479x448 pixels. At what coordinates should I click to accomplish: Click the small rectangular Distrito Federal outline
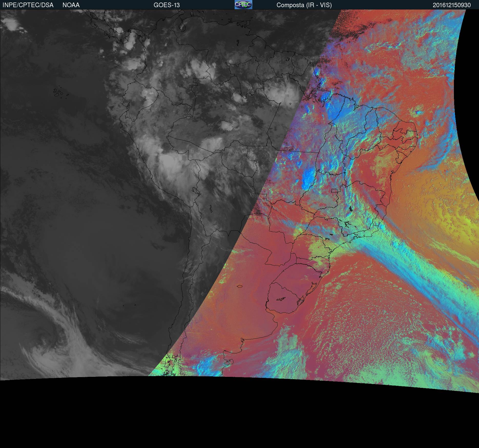[334, 190]
